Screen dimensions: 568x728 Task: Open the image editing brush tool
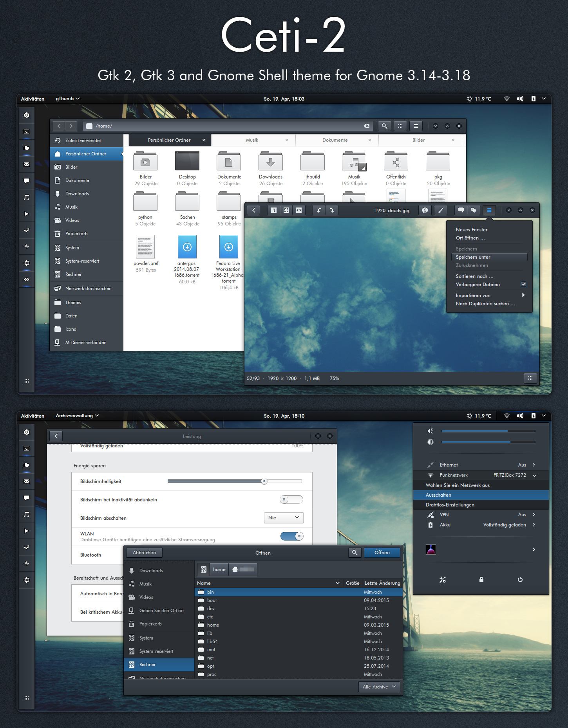point(441,210)
